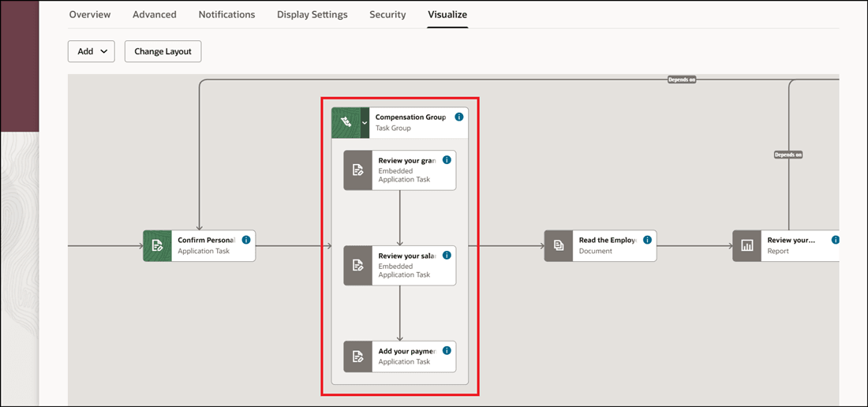Viewport: 868px width, 407px height.
Task: Click Add your payment task icon
Action: (x=358, y=357)
